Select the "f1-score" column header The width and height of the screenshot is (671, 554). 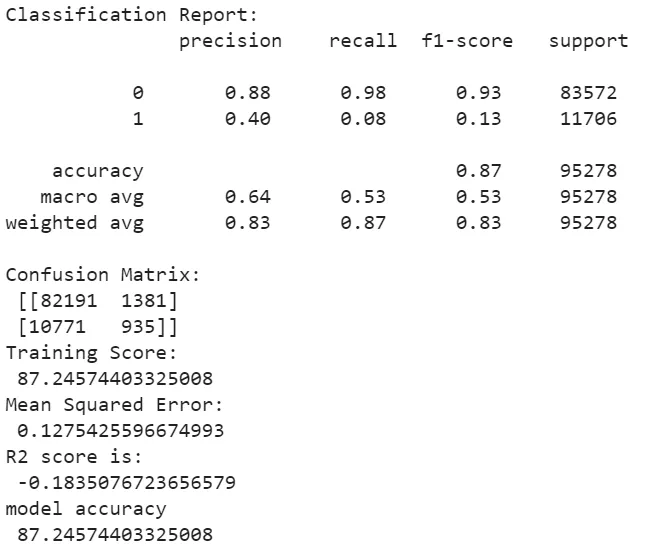467,41
